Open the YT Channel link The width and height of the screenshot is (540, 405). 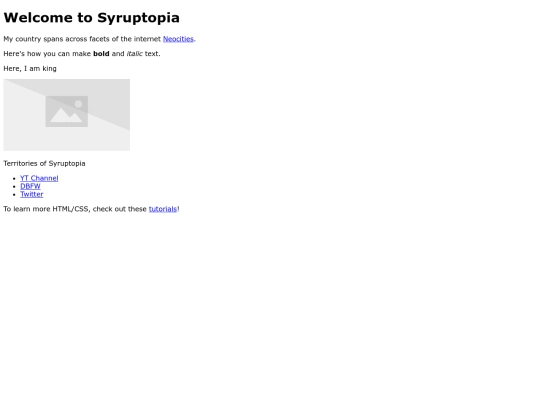coord(39,178)
